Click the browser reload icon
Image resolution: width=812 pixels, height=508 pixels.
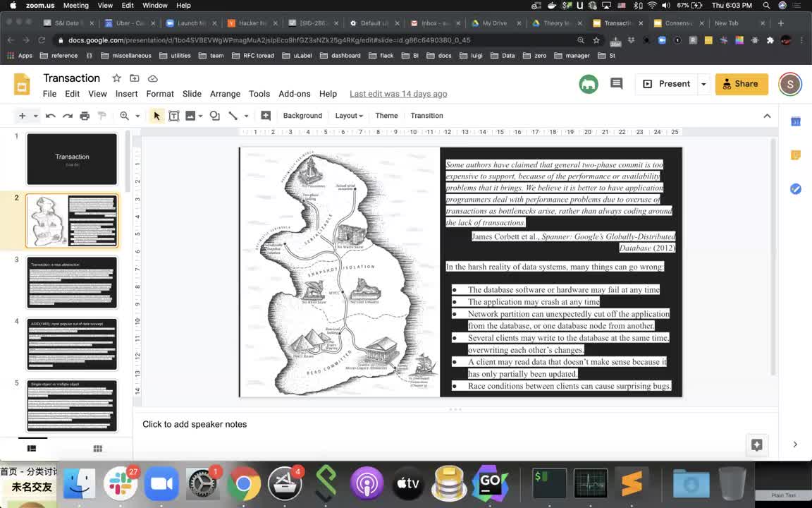click(42, 40)
